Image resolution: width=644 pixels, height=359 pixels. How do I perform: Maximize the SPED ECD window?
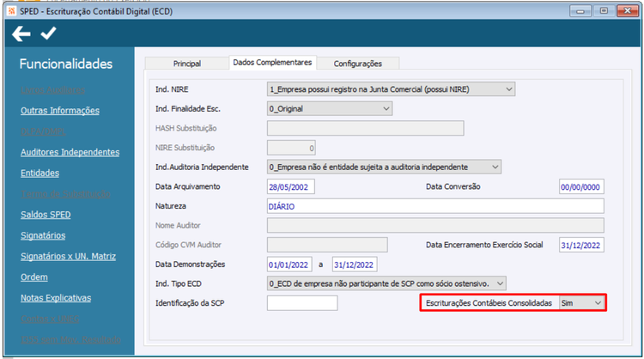[x=604, y=11]
